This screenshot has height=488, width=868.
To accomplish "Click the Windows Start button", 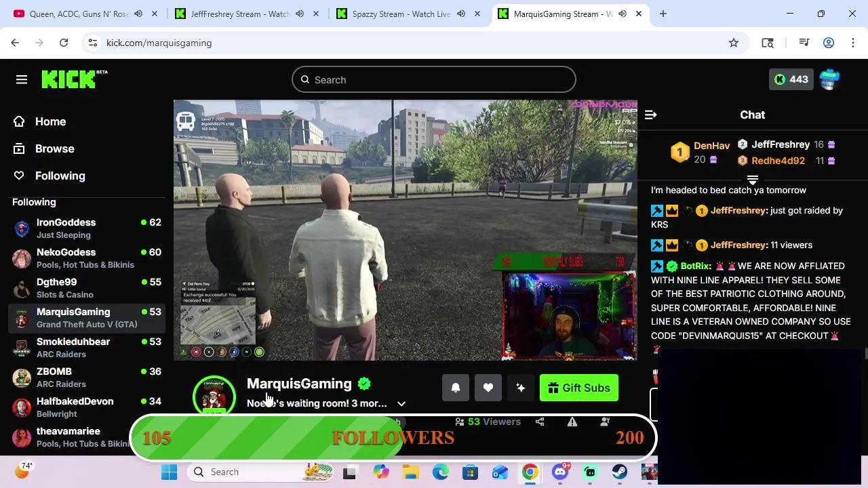I will [170, 472].
